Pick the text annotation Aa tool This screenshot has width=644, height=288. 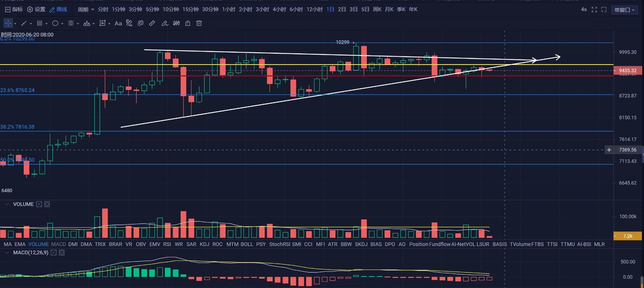pyautogui.click(x=118, y=23)
